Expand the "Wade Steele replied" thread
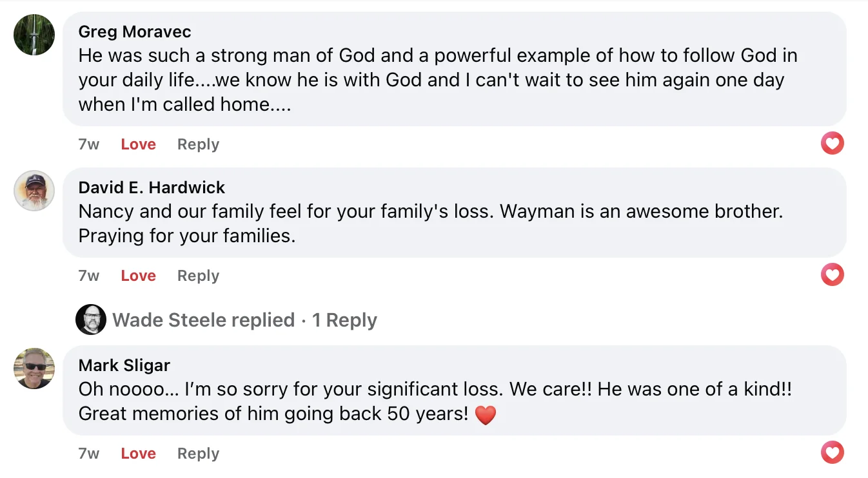 coord(203,320)
